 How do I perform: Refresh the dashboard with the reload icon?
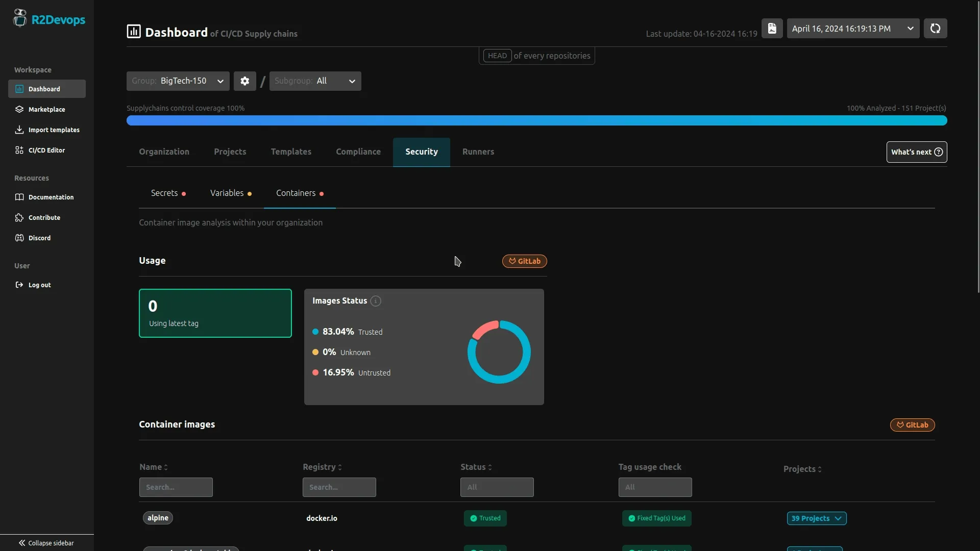[x=936, y=28]
